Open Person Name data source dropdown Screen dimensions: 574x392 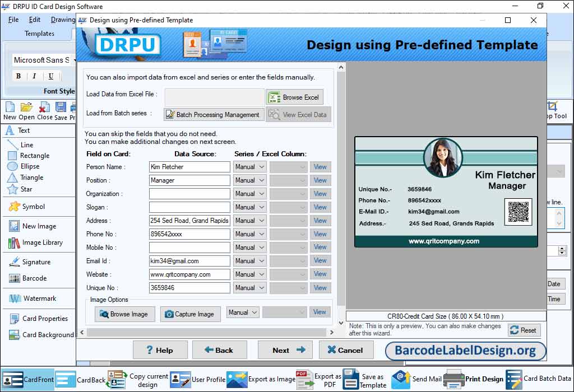pos(249,167)
